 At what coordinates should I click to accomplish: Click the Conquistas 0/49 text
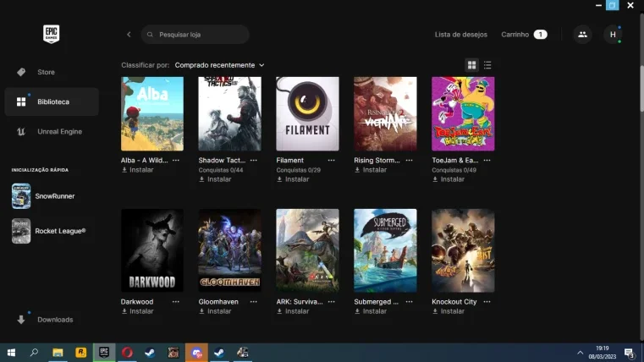[454, 170]
